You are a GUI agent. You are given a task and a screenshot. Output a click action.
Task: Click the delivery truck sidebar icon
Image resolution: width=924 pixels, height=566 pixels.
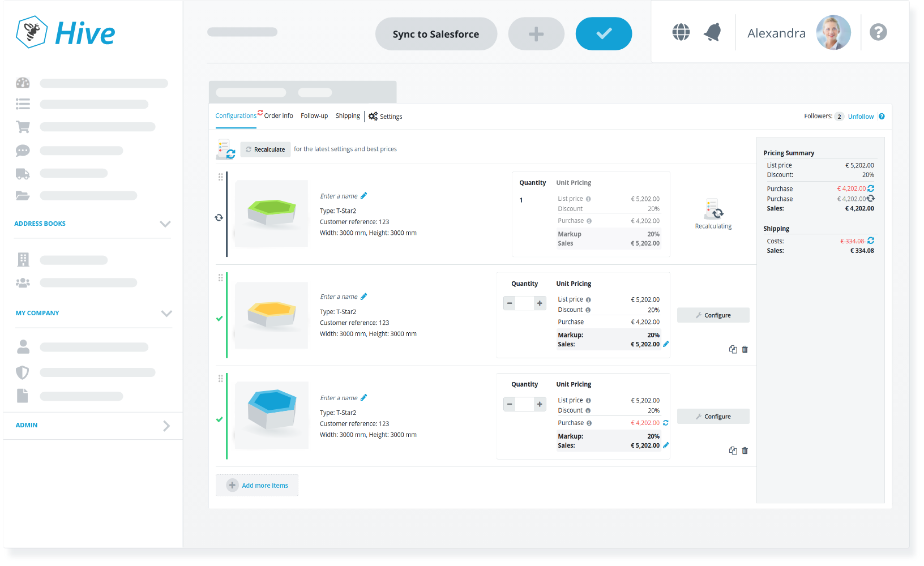click(23, 174)
